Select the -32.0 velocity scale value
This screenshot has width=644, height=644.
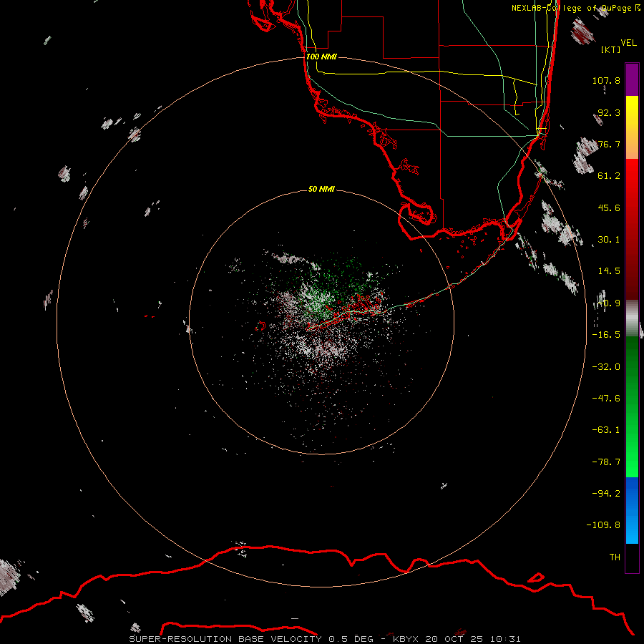(606, 366)
